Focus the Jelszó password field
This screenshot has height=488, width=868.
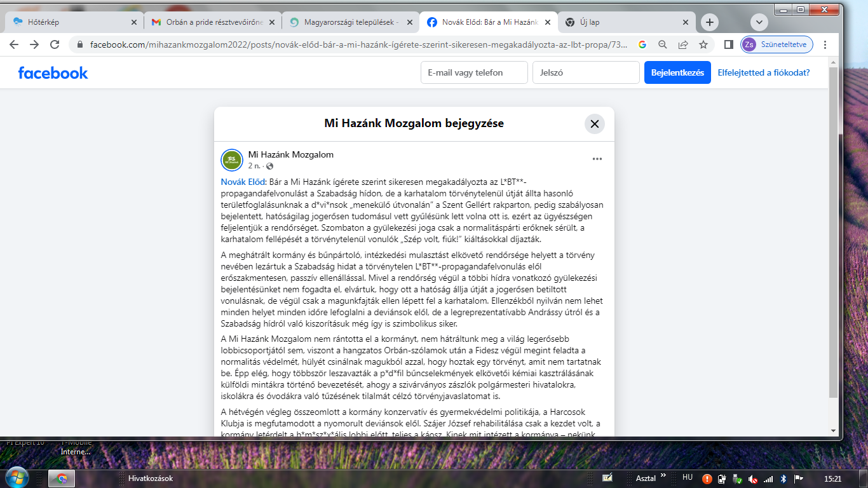(x=586, y=72)
